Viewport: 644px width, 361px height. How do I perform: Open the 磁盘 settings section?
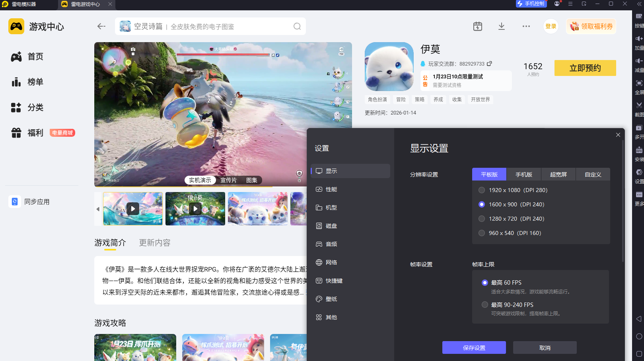[x=350, y=226]
